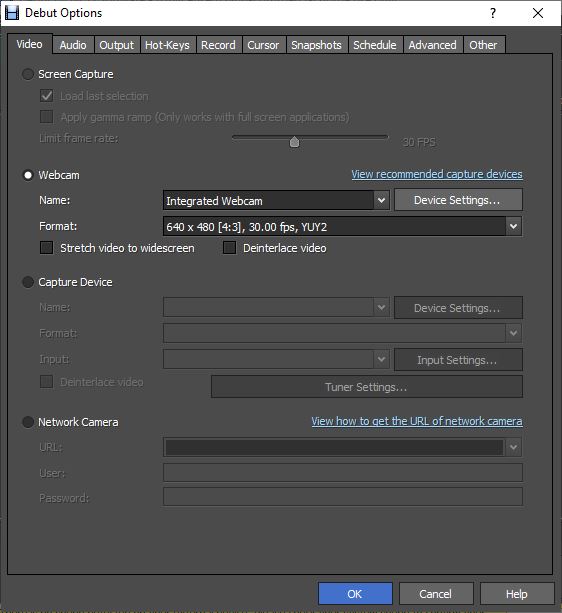
Task: Click the Network Camera User field
Action: pyautogui.click(x=343, y=473)
